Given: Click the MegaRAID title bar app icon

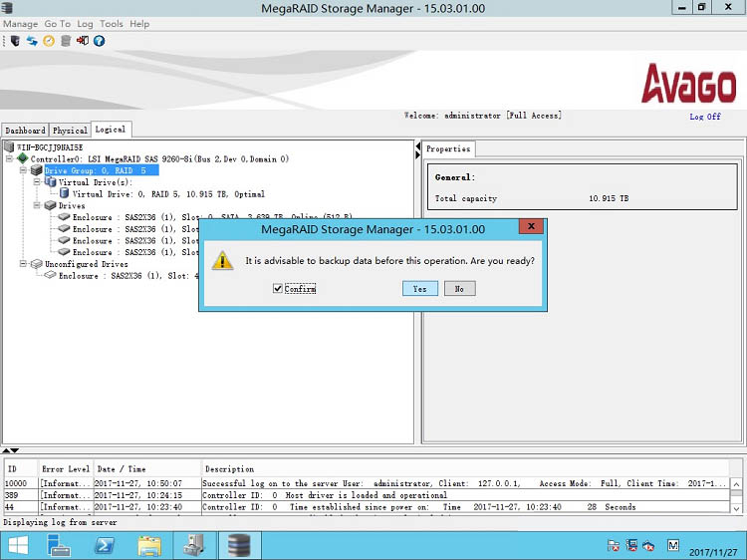Looking at the screenshot, I should [7, 8].
